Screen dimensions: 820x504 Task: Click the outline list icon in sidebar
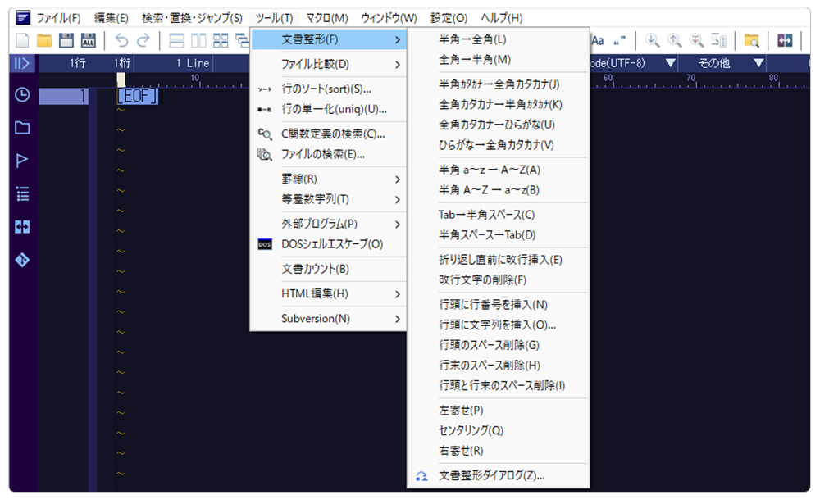point(22,193)
